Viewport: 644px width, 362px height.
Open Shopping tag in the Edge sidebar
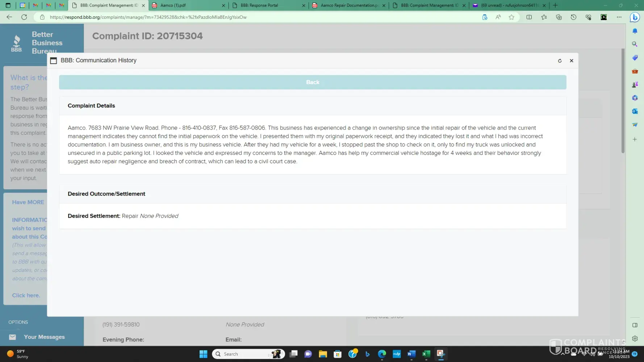635,58
